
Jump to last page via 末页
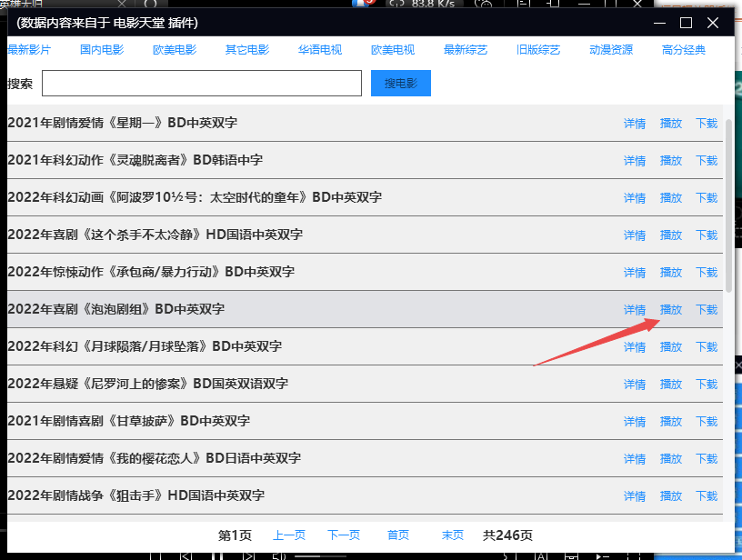click(x=453, y=535)
